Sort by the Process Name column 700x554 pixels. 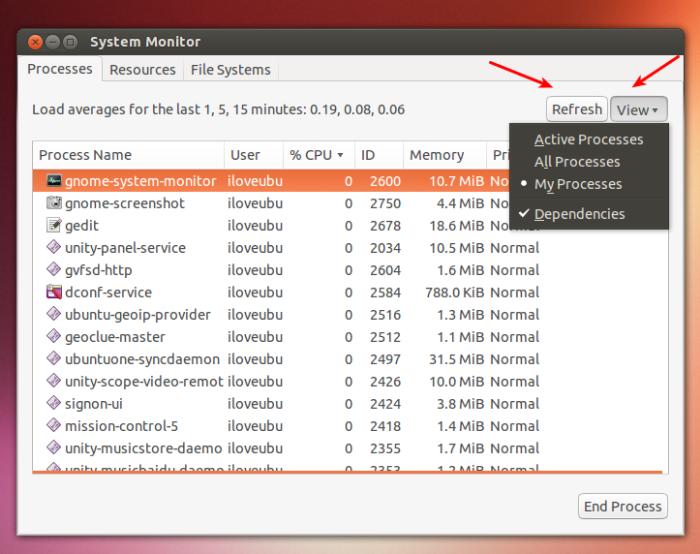click(129, 155)
